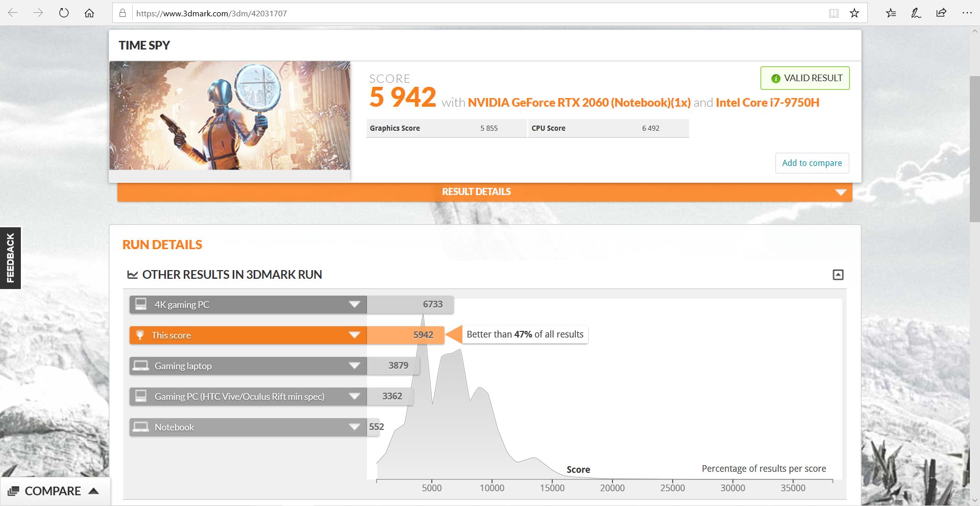Expand the Result Details bar
Screen dimensions: 980x506
485,192
